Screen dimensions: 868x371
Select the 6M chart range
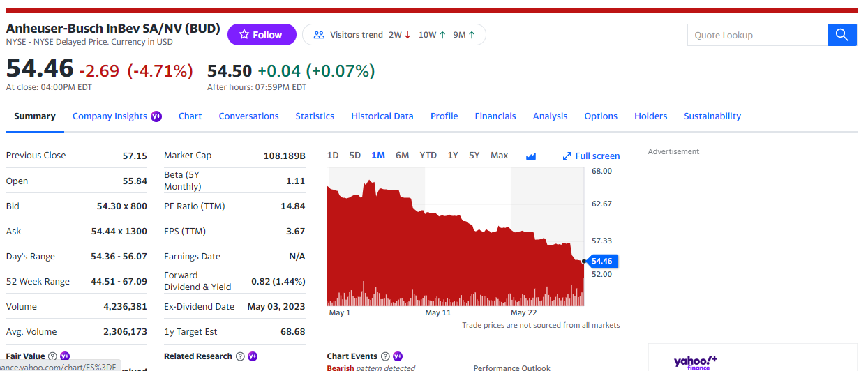[x=403, y=156]
